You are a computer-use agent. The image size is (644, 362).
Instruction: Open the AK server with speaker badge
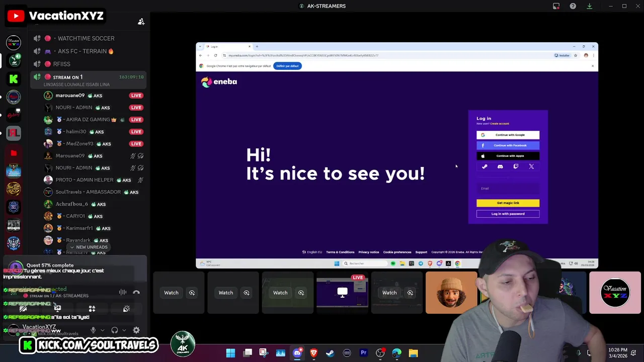14,61
